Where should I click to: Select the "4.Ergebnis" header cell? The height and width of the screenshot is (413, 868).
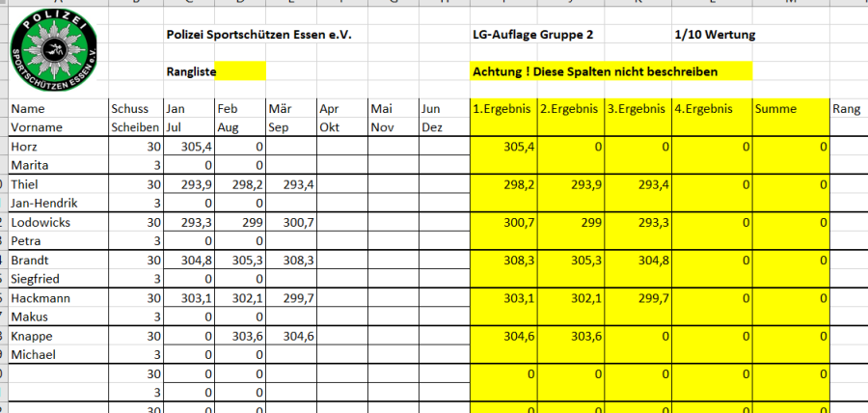[712, 109]
